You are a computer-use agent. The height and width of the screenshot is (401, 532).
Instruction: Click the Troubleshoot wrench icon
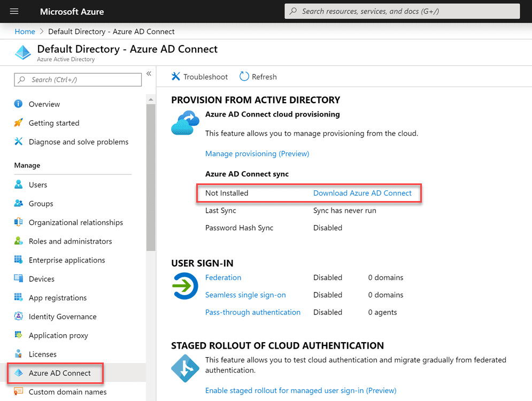point(176,76)
